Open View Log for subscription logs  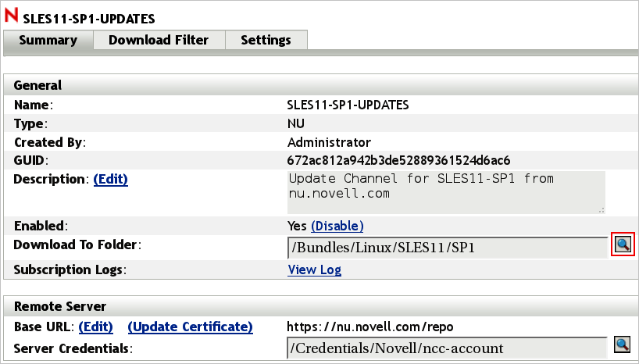click(314, 269)
